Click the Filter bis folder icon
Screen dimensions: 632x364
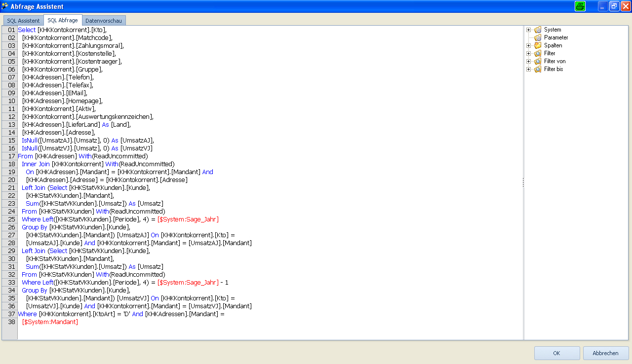538,69
